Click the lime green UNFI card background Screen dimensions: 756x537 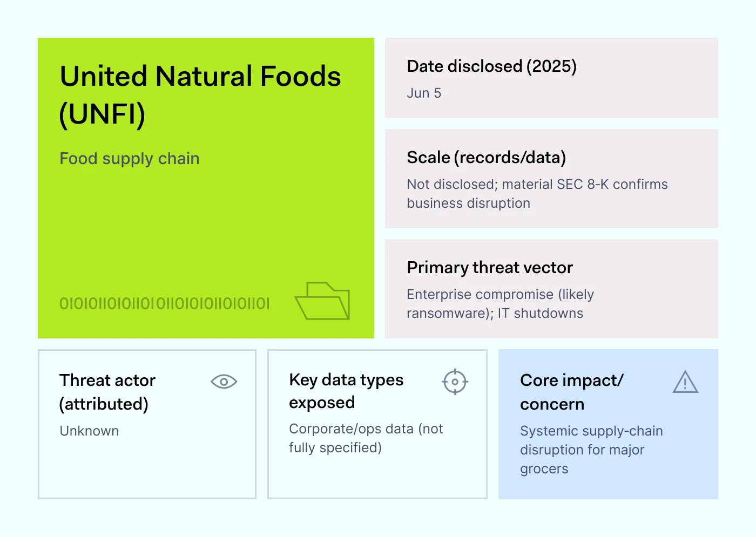coord(205,227)
